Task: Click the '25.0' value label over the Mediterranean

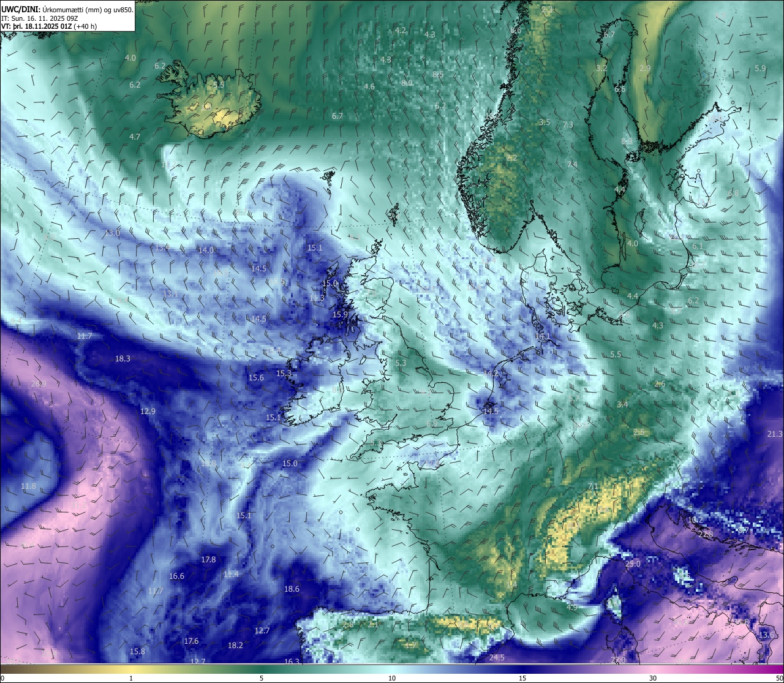Action: click(633, 564)
